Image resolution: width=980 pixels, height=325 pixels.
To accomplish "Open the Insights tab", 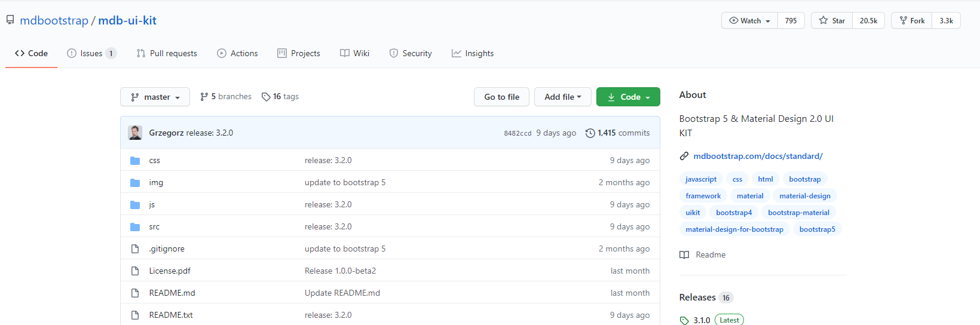I will tap(473, 53).
